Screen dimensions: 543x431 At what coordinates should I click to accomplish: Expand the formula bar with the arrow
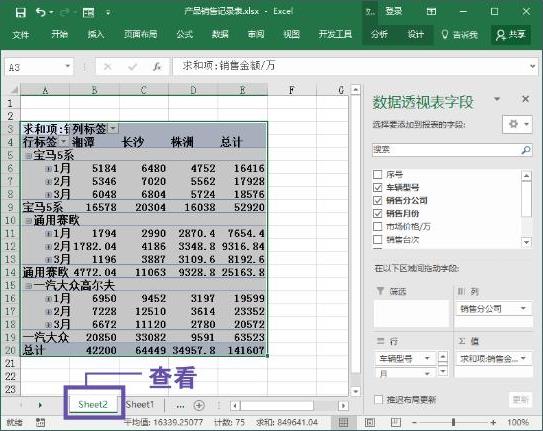pos(533,66)
